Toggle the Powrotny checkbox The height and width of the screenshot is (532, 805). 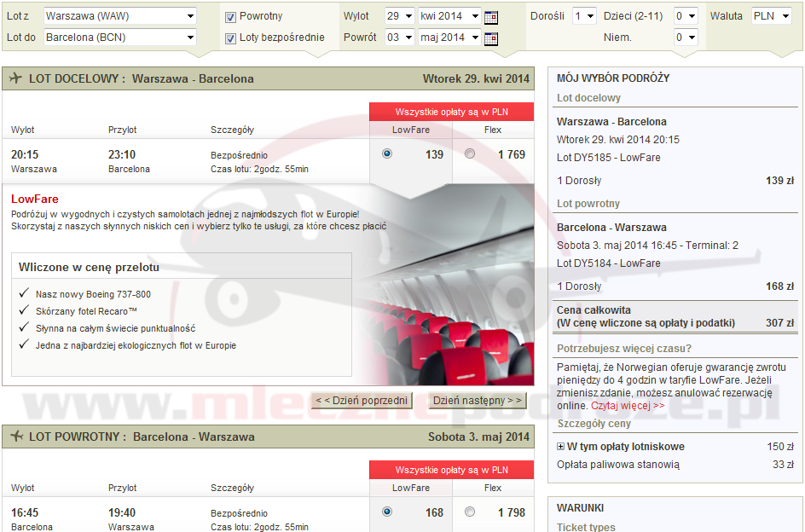click(230, 17)
